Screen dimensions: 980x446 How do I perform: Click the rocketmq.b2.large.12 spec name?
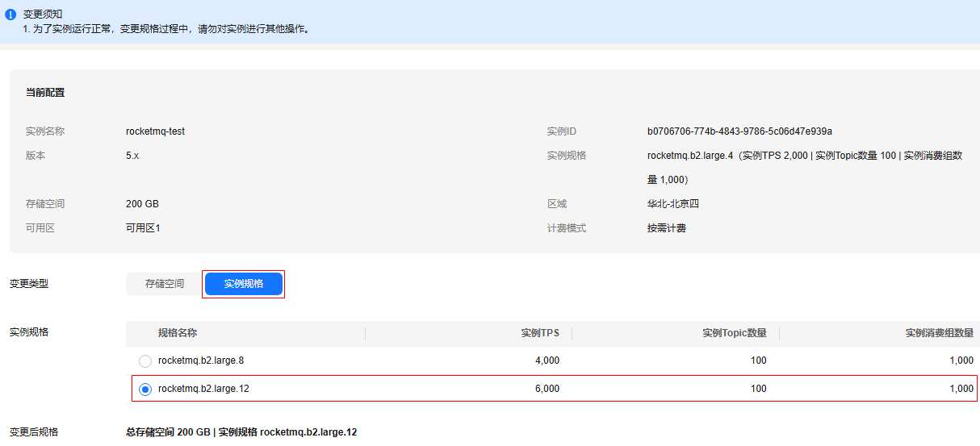203,389
